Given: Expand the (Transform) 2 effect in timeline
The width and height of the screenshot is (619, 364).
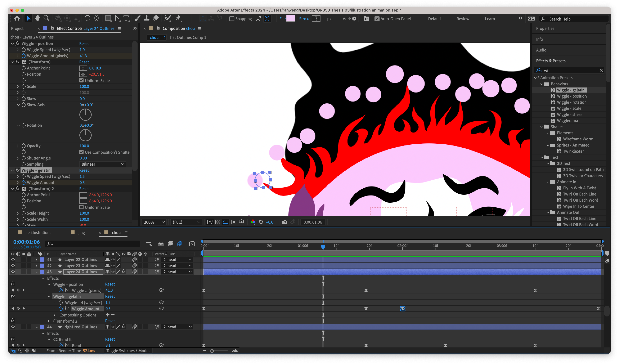Looking at the screenshot, I should point(49,321).
